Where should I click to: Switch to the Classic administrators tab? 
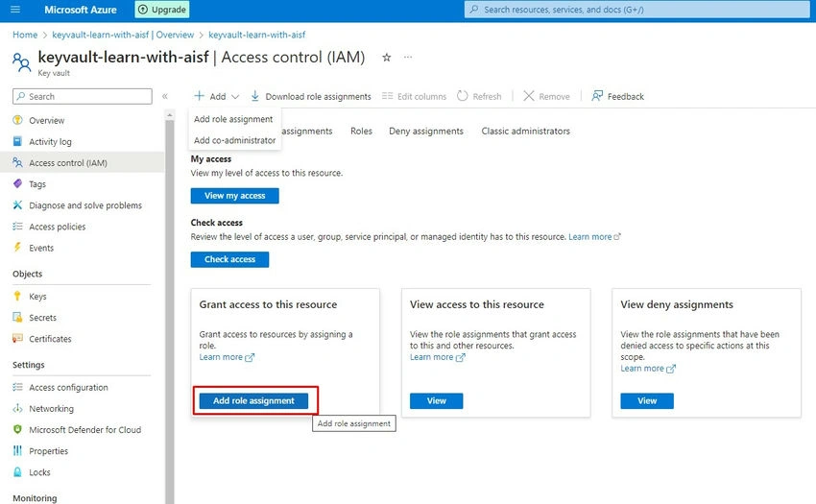(x=526, y=132)
